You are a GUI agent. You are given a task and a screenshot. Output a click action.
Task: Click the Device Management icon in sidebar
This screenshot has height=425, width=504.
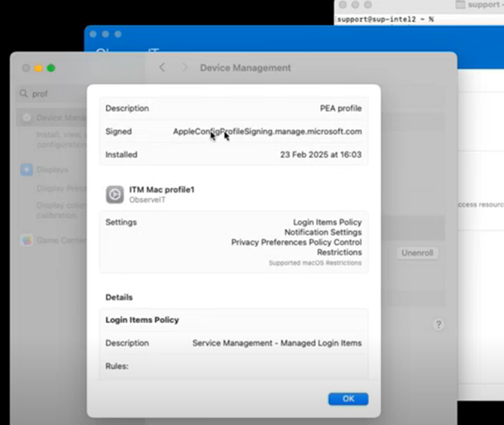click(x=27, y=118)
